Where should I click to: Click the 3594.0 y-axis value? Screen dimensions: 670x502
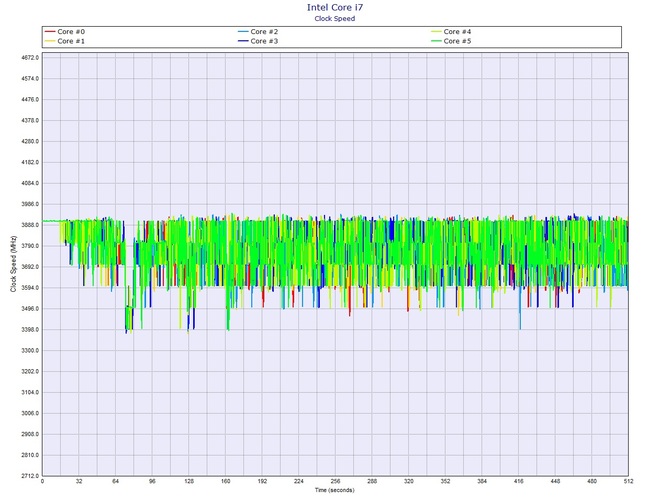tap(30, 288)
